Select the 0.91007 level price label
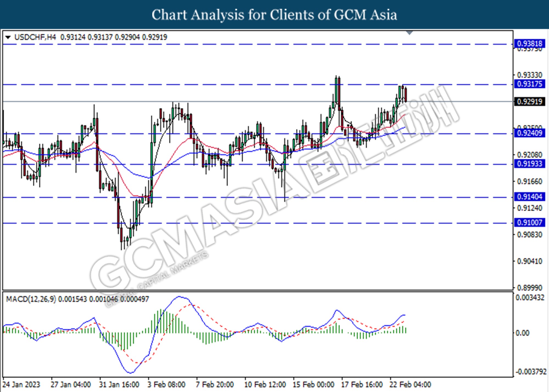Viewport: 549px width, 392px height. click(x=530, y=223)
